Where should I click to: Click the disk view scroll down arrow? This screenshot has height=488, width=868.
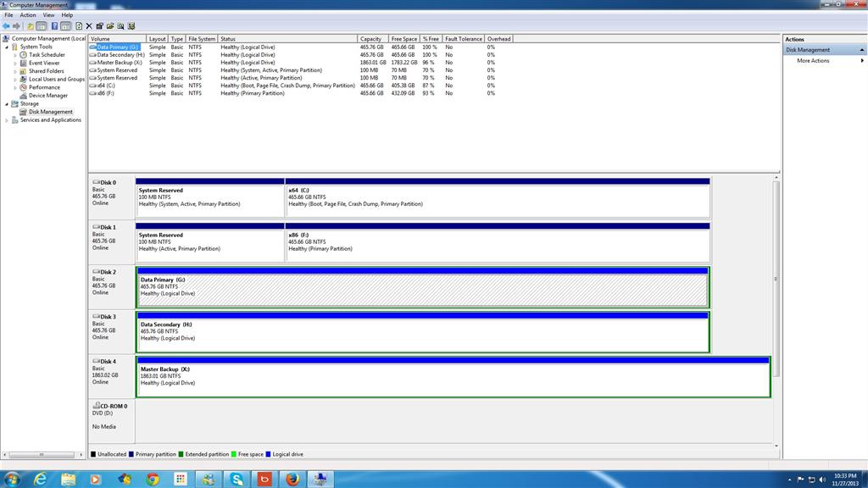tap(776, 446)
